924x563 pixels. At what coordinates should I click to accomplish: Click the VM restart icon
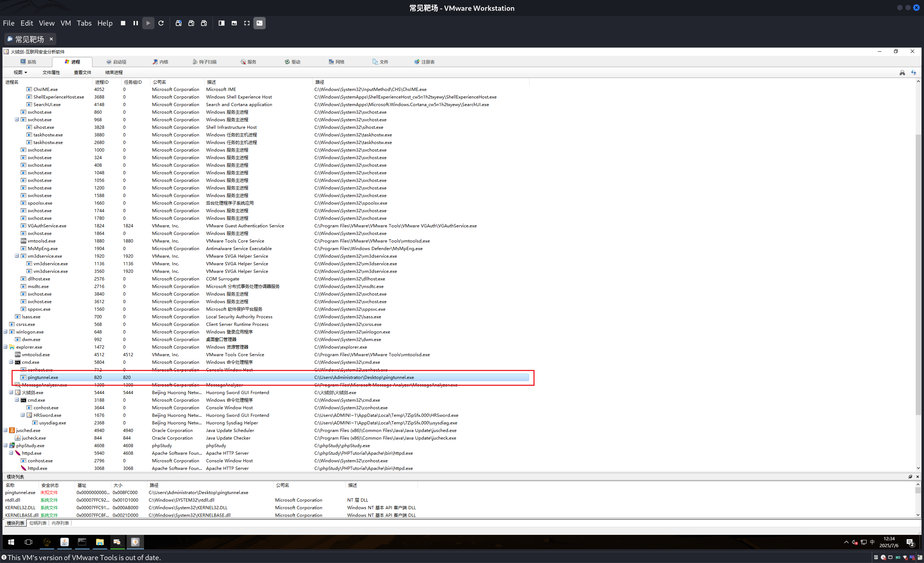tap(161, 23)
